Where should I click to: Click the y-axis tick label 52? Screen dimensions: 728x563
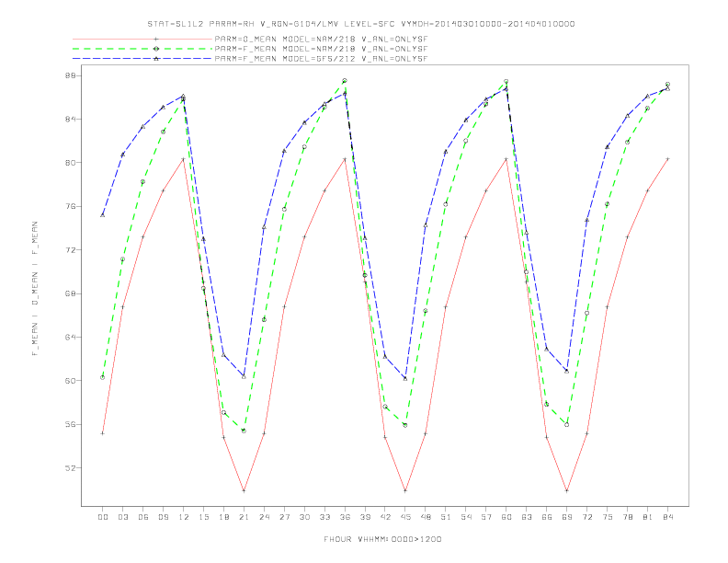pos(70,468)
